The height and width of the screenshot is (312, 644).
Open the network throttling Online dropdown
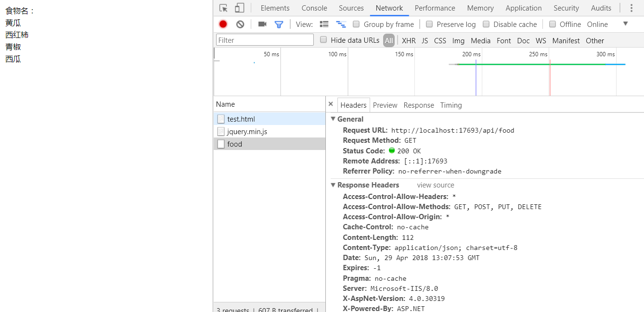597,24
